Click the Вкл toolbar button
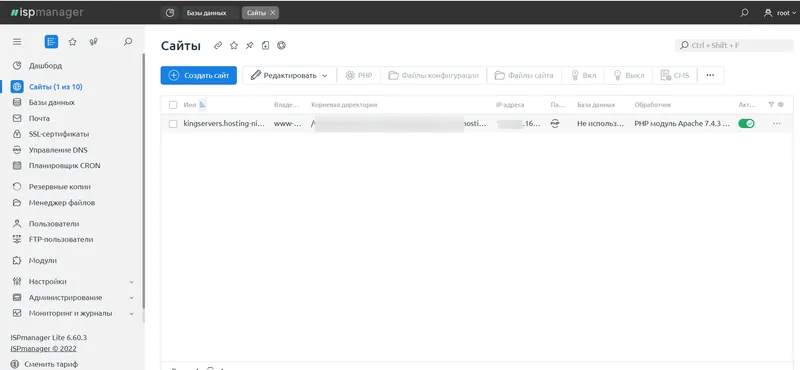The height and width of the screenshot is (370, 800). click(583, 76)
